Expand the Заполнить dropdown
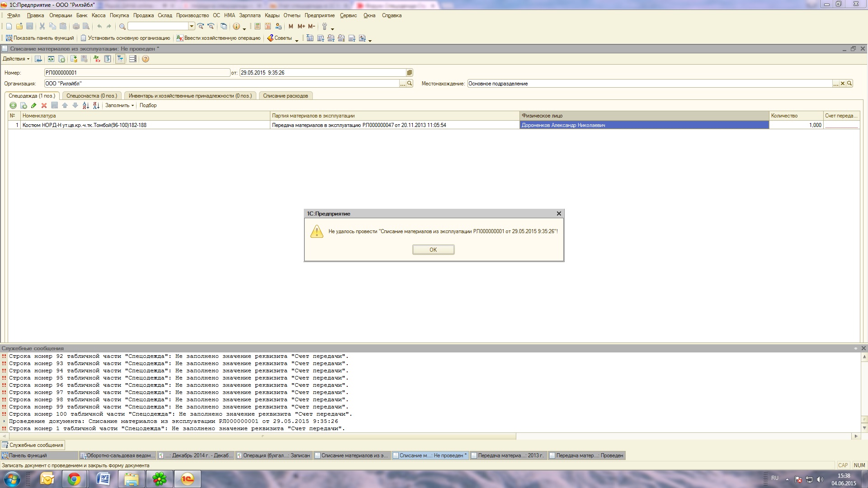 (119, 105)
